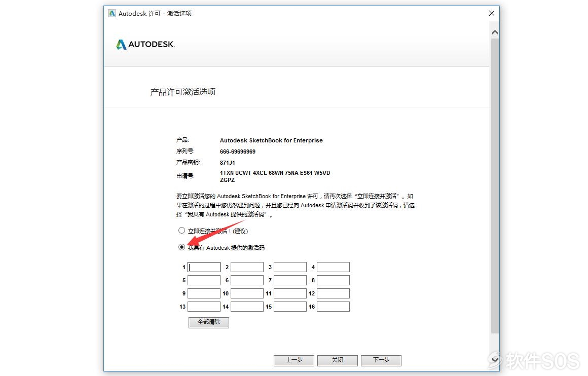The image size is (588, 376).
Task: Click activation code field 16
Action: pyautogui.click(x=334, y=306)
